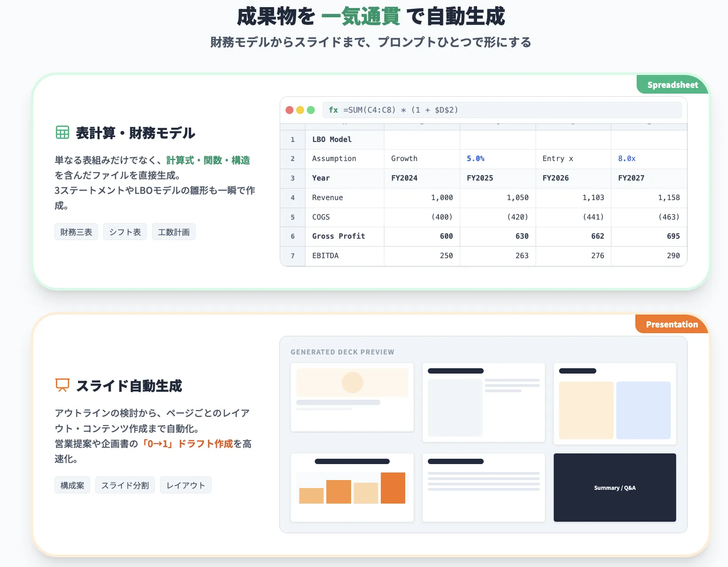Click the green window dot
This screenshot has width=728, height=567.
click(x=311, y=110)
